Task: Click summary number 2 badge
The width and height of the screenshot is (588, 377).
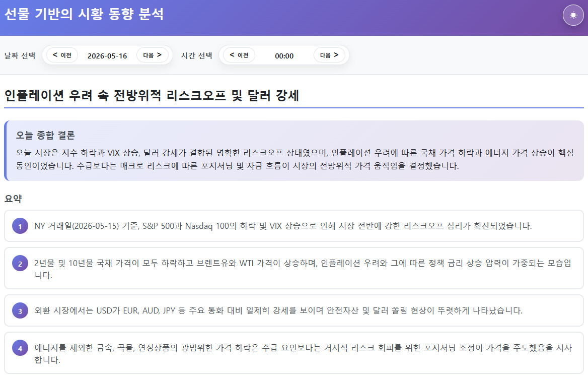Action: pos(20,264)
